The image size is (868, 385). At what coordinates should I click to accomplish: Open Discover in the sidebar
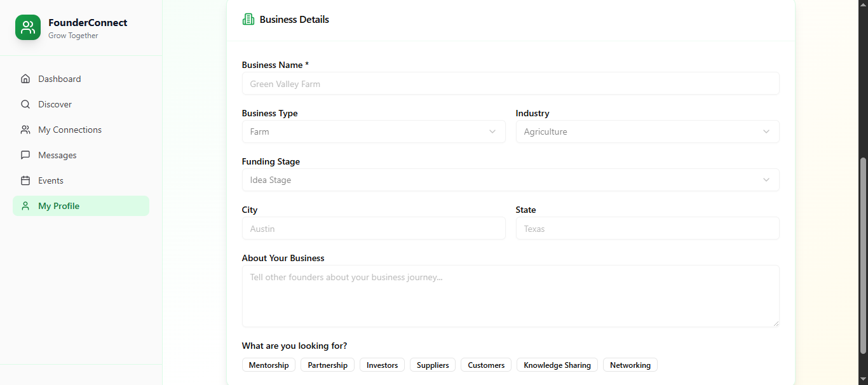click(x=81, y=104)
